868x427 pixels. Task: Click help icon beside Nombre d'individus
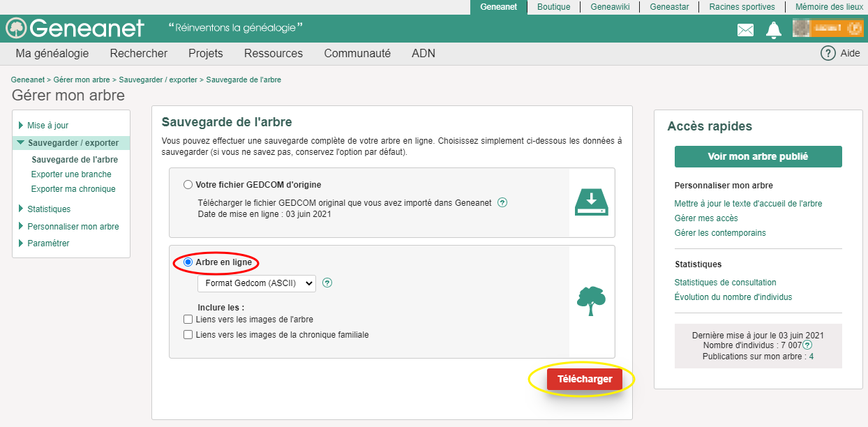(x=807, y=345)
